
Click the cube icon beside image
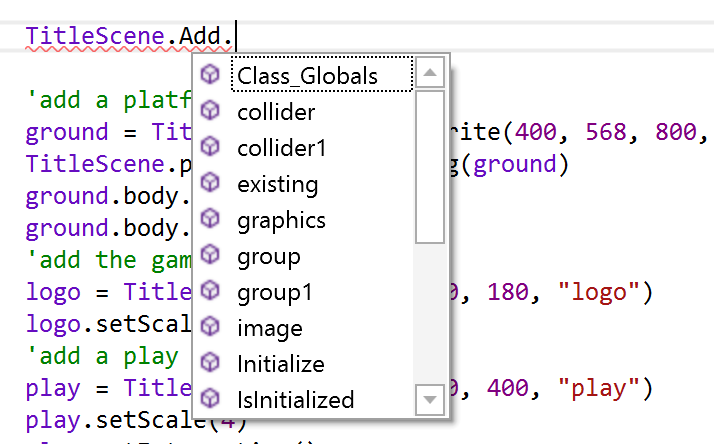coord(210,328)
